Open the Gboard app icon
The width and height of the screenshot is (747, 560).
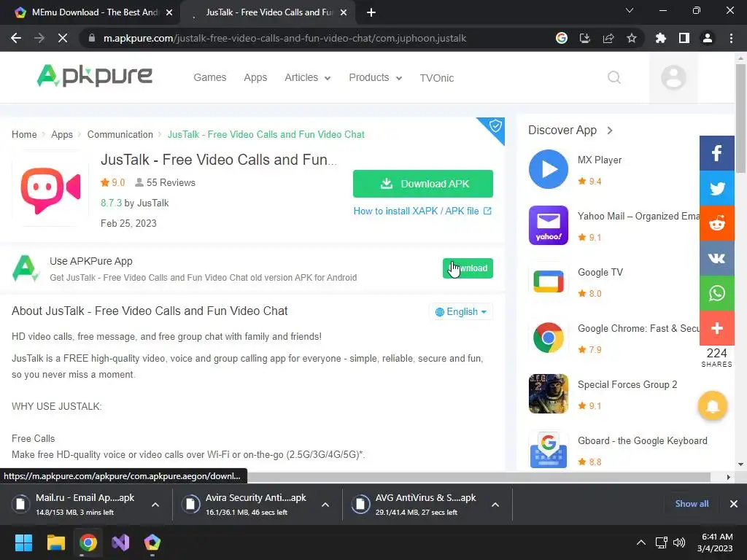549,450
